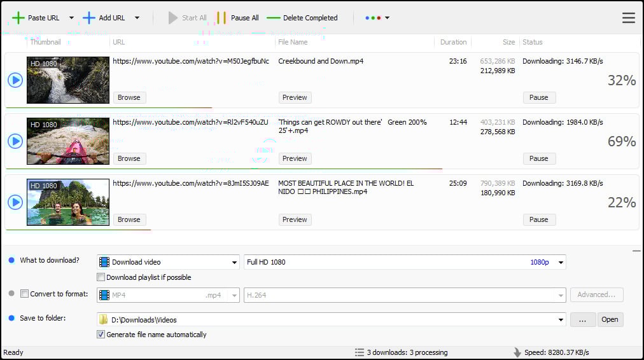Open the hamburger menu icon

(x=628, y=18)
